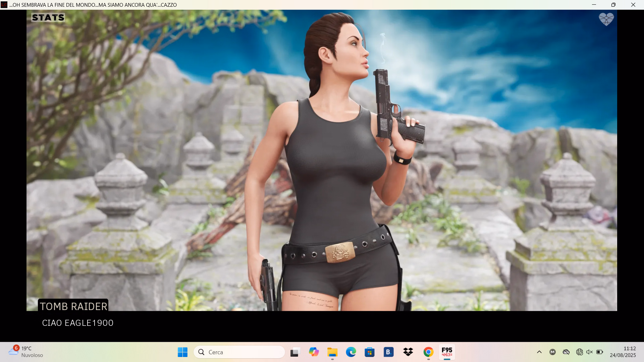The height and width of the screenshot is (362, 644).
Task: Launch Copilot from the taskbar
Action: click(314, 352)
